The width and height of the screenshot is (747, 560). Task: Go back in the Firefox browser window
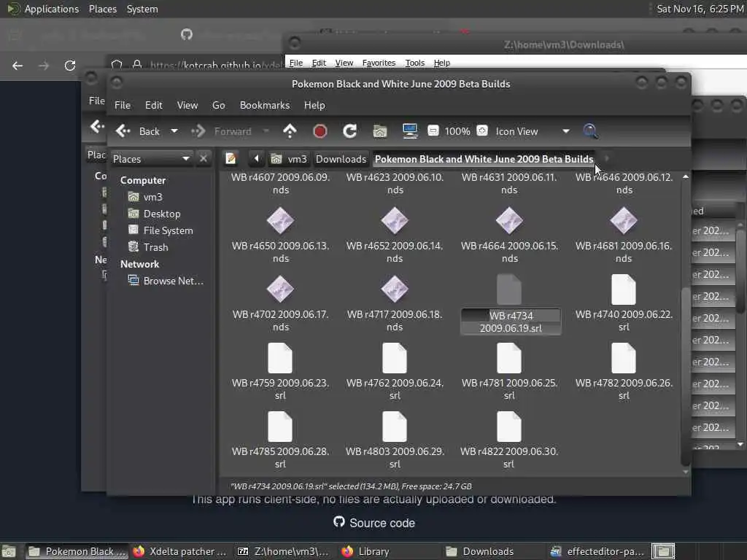tap(18, 66)
